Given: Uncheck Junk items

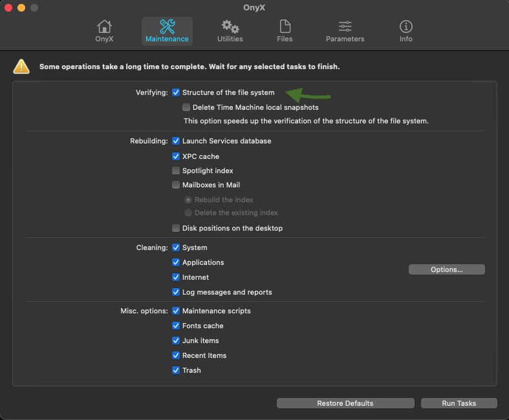Looking at the screenshot, I should pyautogui.click(x=176, y=341).
